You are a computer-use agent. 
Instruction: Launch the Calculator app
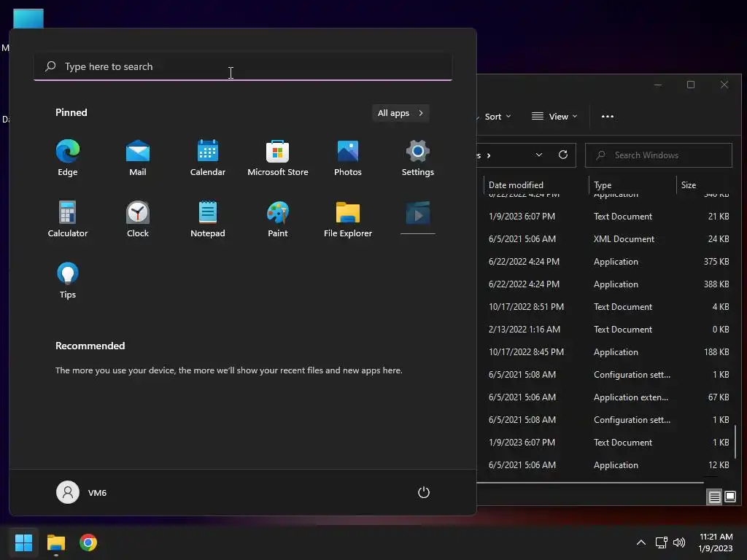pyautogui.click(x=68, y=219)
